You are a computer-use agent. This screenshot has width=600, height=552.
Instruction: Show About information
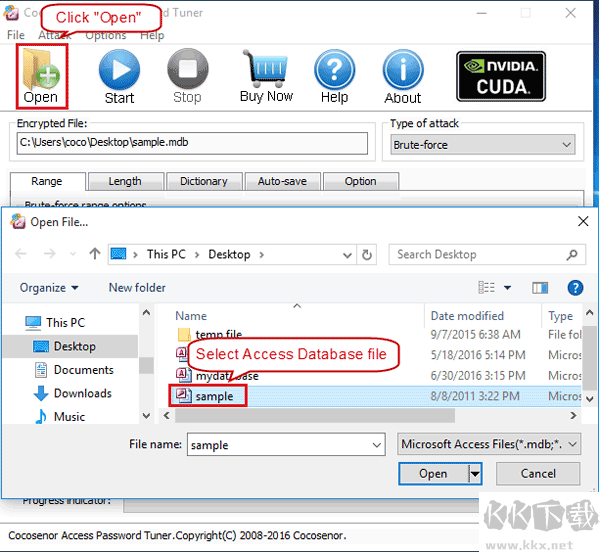click(x=403, y=77)
